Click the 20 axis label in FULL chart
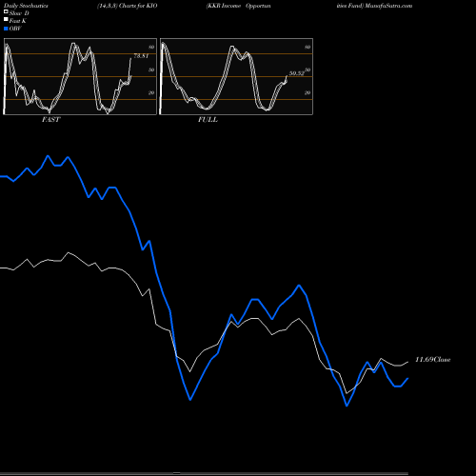The image size is (476, 476). [x=307, y=92]
